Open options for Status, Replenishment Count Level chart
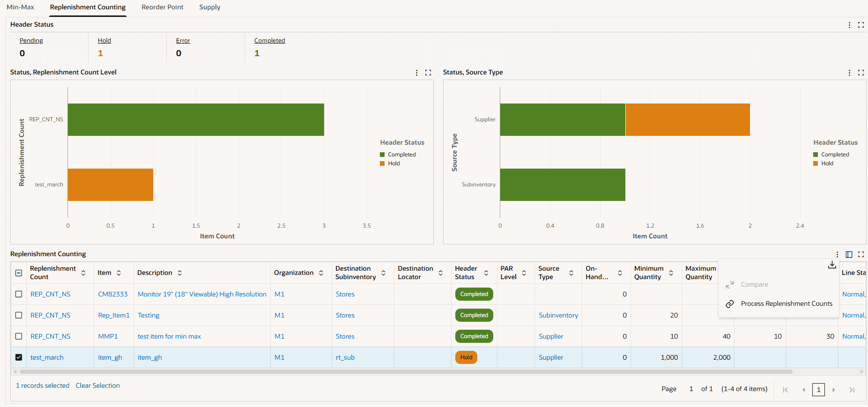This screenshot has height=407, width=868. click(x=417, y=73)
